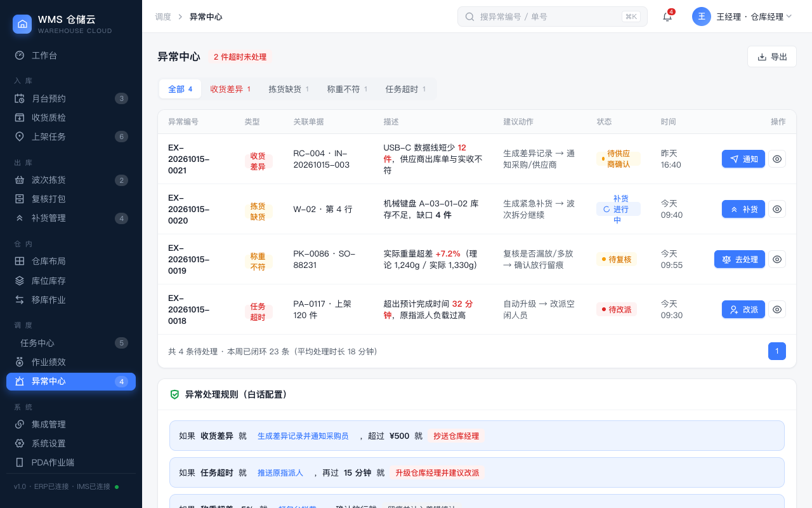Open 作业绩效 page
Screen dimensions: 812x508
pos(71,362)
